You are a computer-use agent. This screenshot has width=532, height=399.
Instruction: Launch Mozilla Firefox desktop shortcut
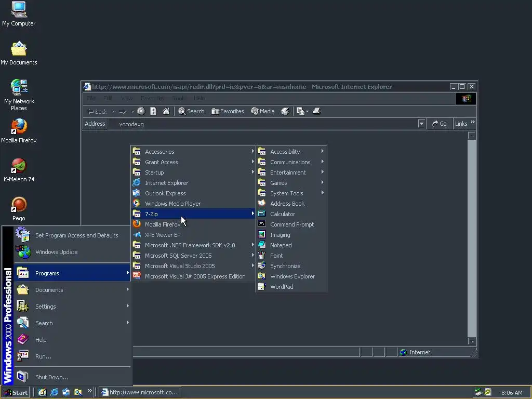[19, 130]
